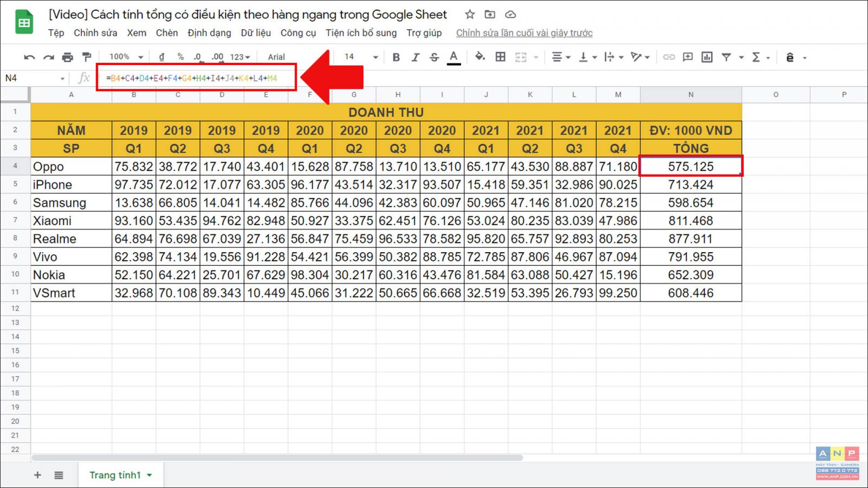Click the Functions sigma icon
This screenshot has height=488, width=868.
coord(756,57)
